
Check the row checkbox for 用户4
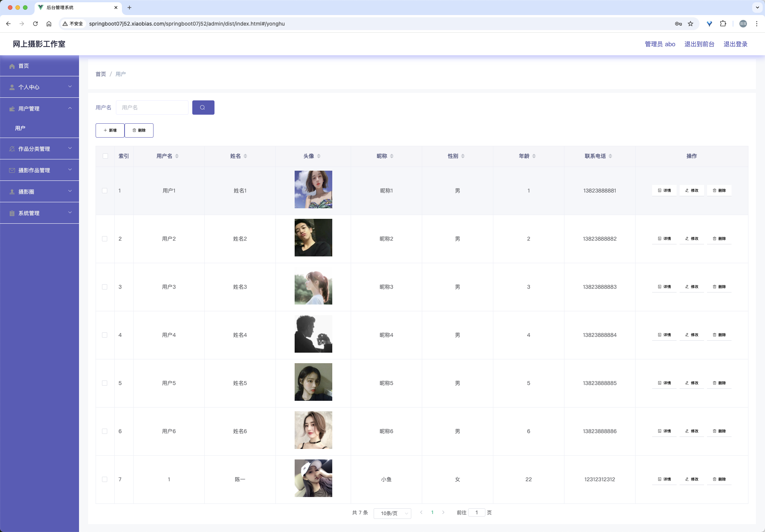coord(105,335)
